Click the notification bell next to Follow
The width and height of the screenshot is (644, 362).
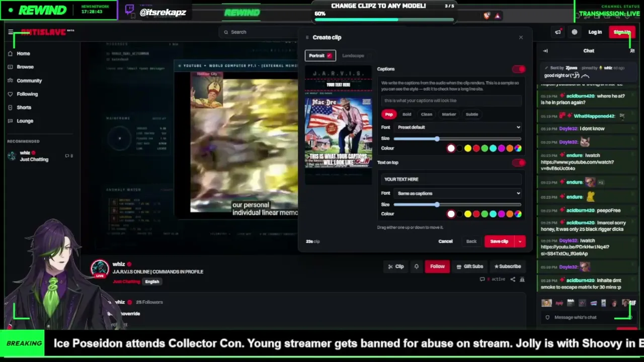click(416, 266)
